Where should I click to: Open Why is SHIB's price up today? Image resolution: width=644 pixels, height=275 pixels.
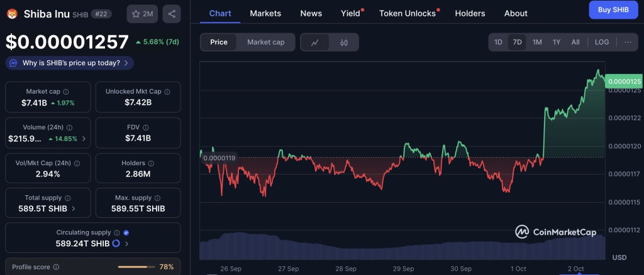click(x=69, y=63)
